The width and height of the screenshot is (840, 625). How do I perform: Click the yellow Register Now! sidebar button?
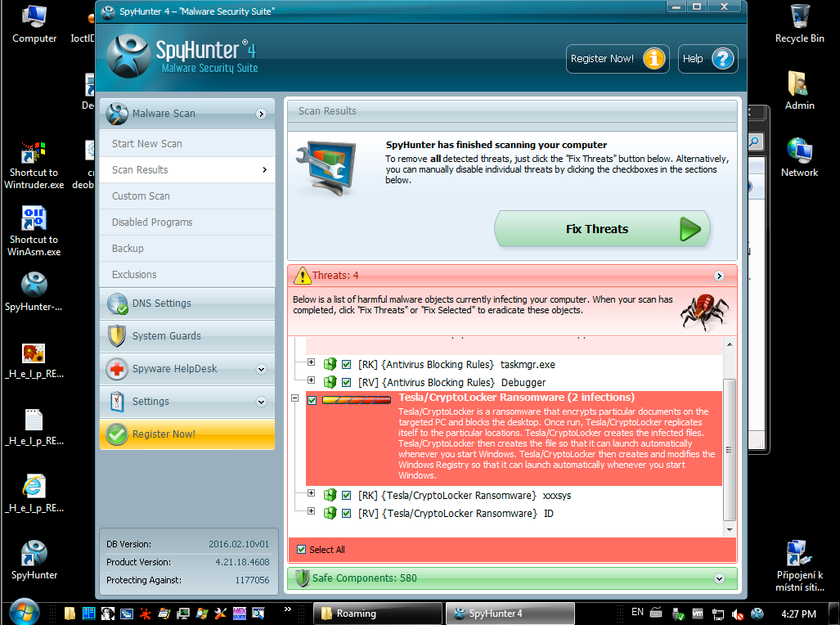click(x=187, y=434)
